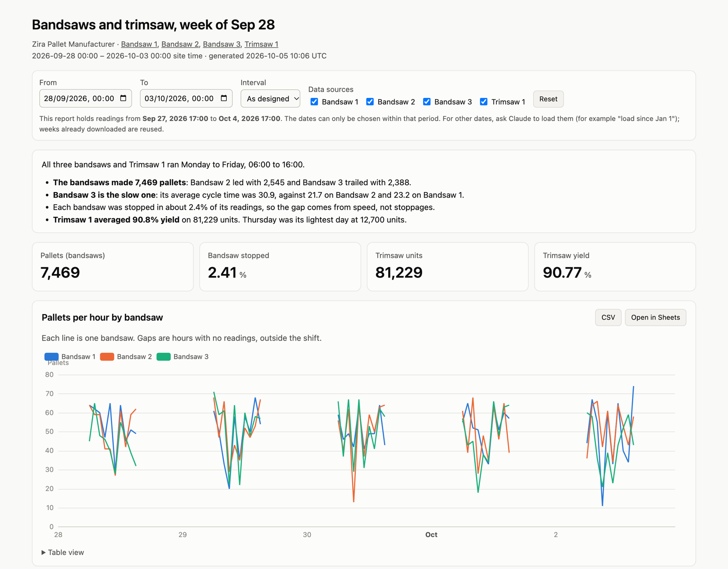
Task: Click Open in Sheets button
Action: pos(655,317)
